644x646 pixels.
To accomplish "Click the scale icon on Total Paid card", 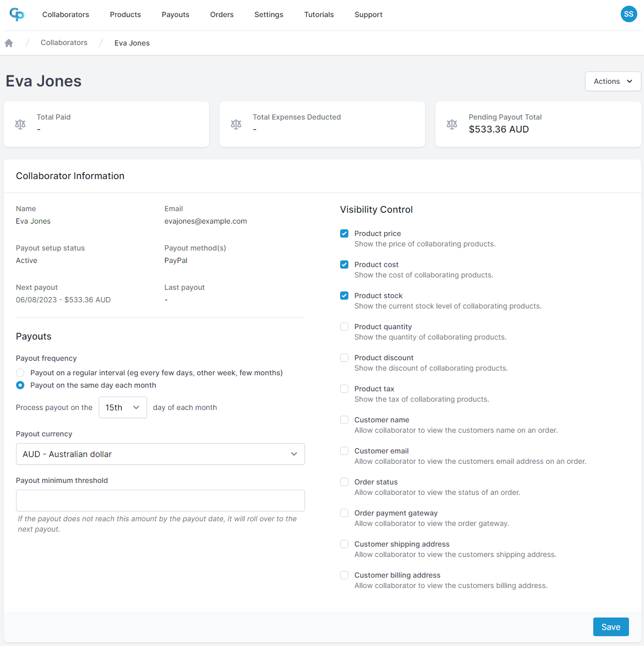I will pos(20,124).
